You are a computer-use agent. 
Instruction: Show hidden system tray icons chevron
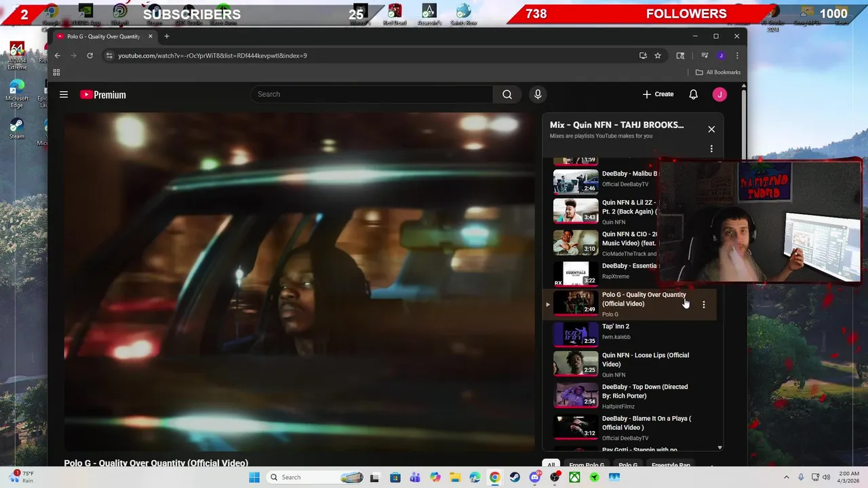787,477
